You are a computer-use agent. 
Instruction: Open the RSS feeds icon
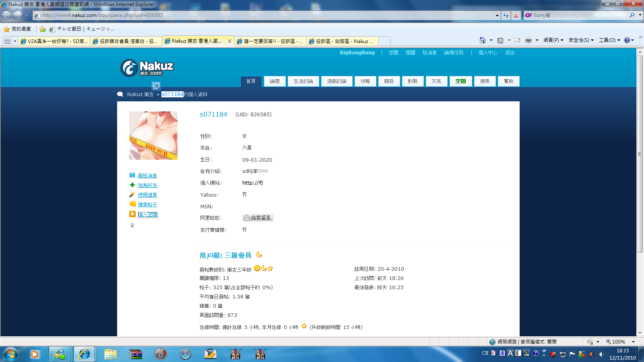[x=500, y=40]
